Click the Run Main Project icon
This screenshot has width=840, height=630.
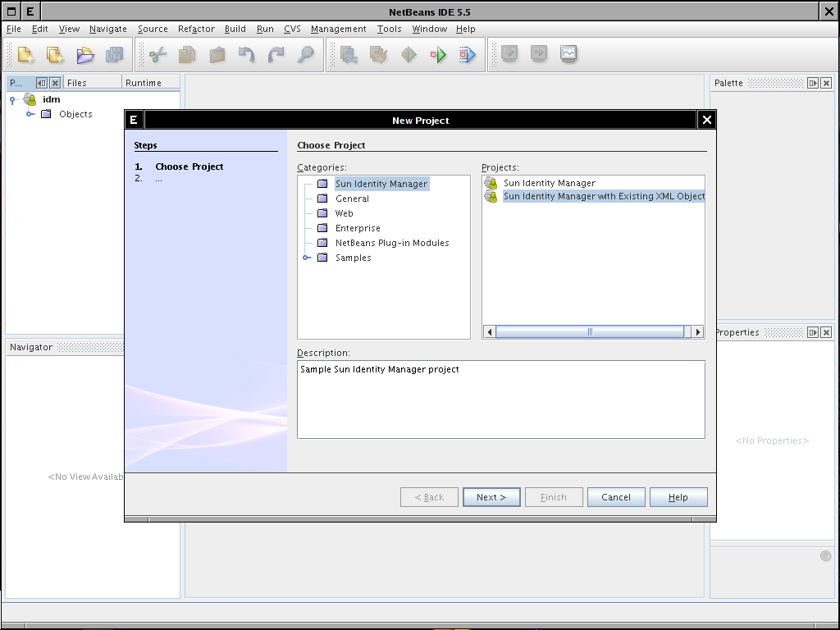pos(438,55)
